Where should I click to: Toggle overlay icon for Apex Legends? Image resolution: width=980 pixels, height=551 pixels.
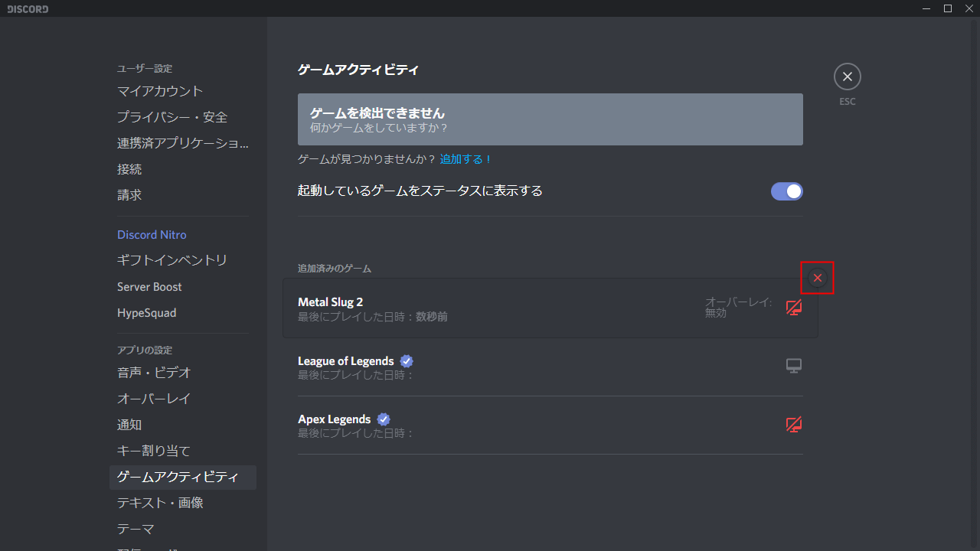tap(794, 424)
